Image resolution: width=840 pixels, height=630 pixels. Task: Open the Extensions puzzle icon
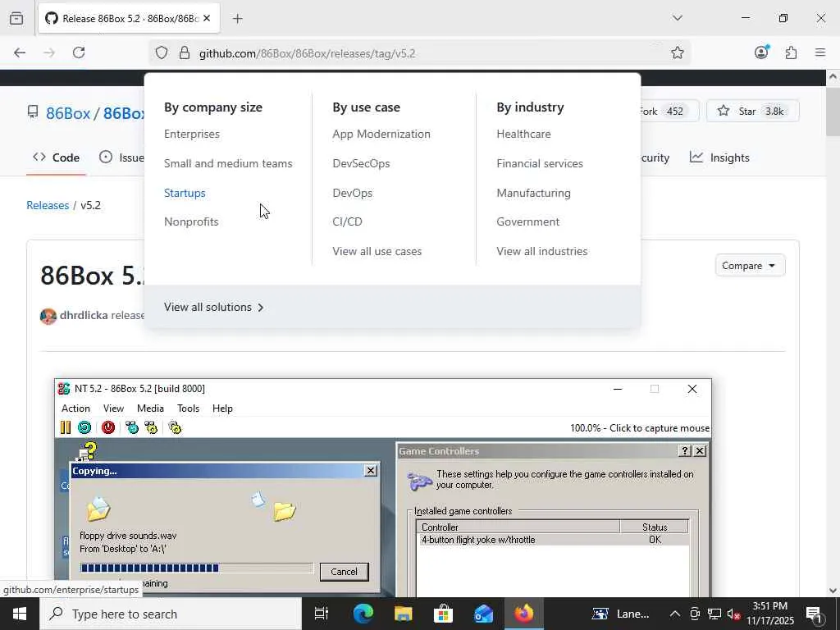pos(791,52)
